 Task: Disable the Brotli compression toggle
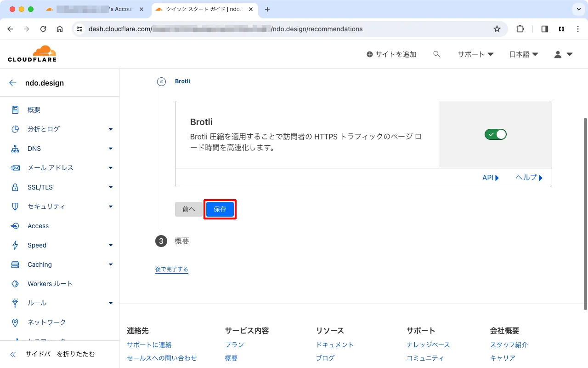(495, 134)
